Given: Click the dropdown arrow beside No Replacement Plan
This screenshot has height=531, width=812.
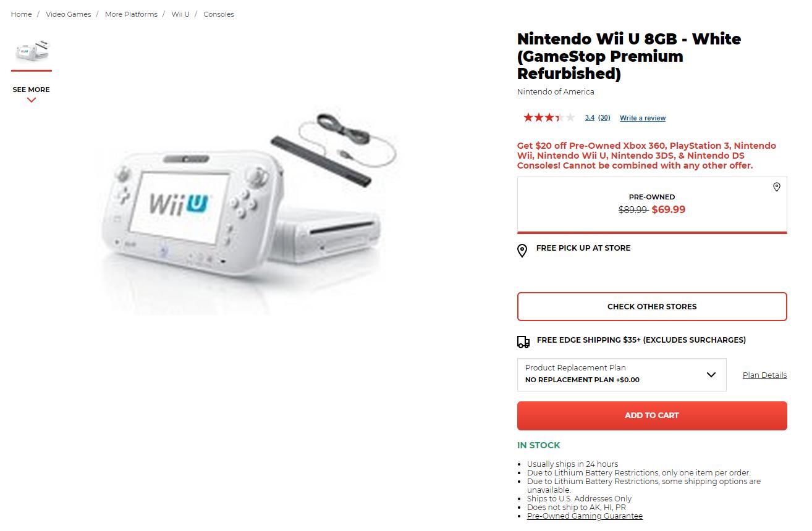Looking at the screenshot, I should point(711,375).
